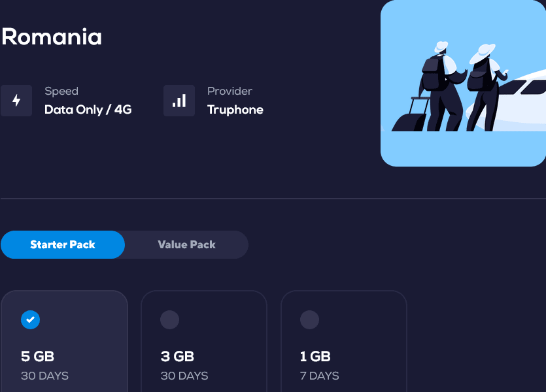Click the "3 GB" plan title

click(x=177, y=356)
